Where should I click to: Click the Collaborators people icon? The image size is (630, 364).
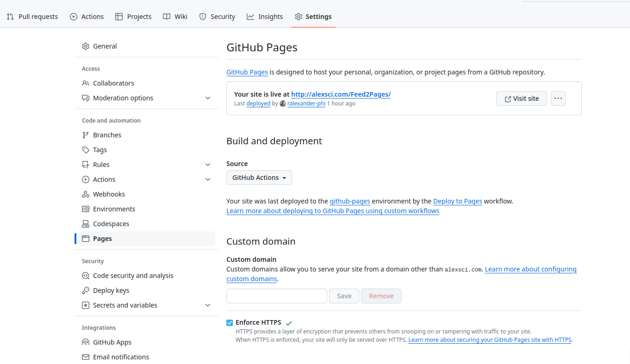[86, 83]
